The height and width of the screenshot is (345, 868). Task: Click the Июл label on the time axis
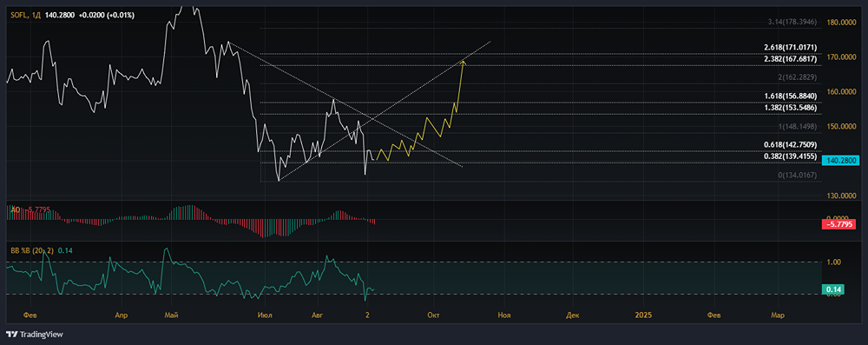[266, 315]
